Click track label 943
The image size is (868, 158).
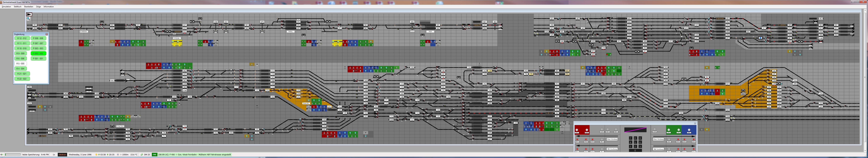(x=112, y=81)
